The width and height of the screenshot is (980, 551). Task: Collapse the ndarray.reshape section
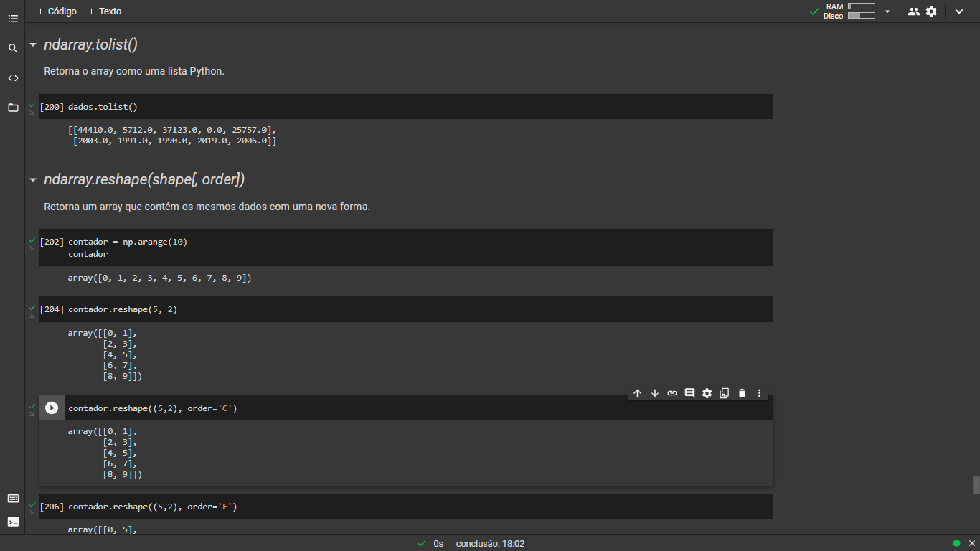click(33, 179)
